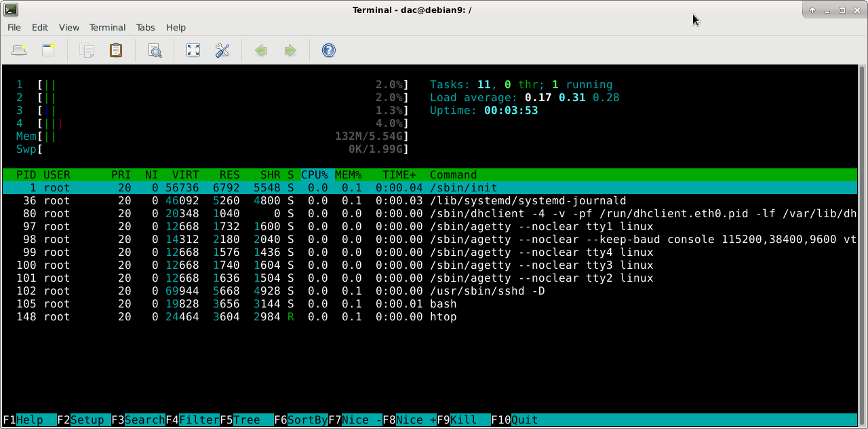868x429 pixels.
Task: Go to previous tab with left arrow
Action: point(261,50)
